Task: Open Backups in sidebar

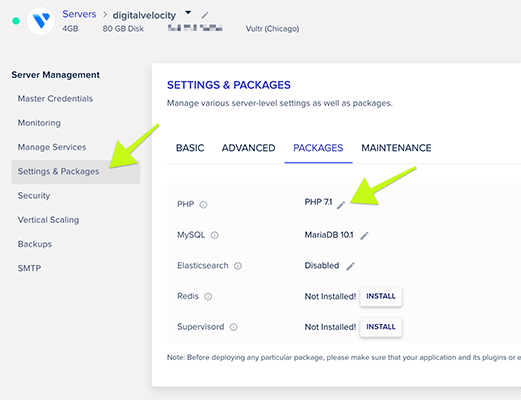Action: tap(35, 244)
